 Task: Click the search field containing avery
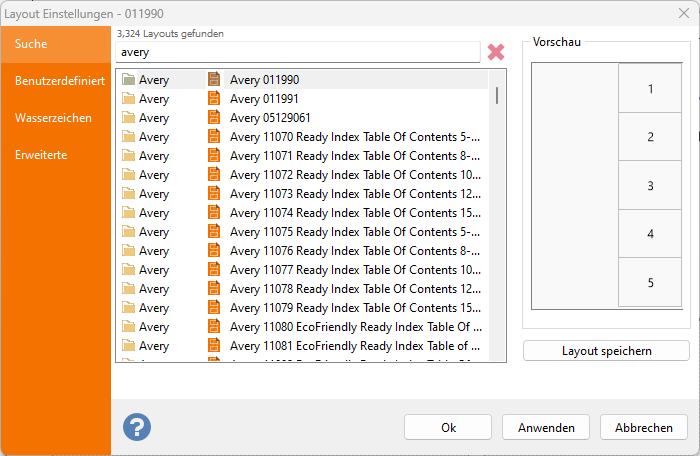pos(296,52)
